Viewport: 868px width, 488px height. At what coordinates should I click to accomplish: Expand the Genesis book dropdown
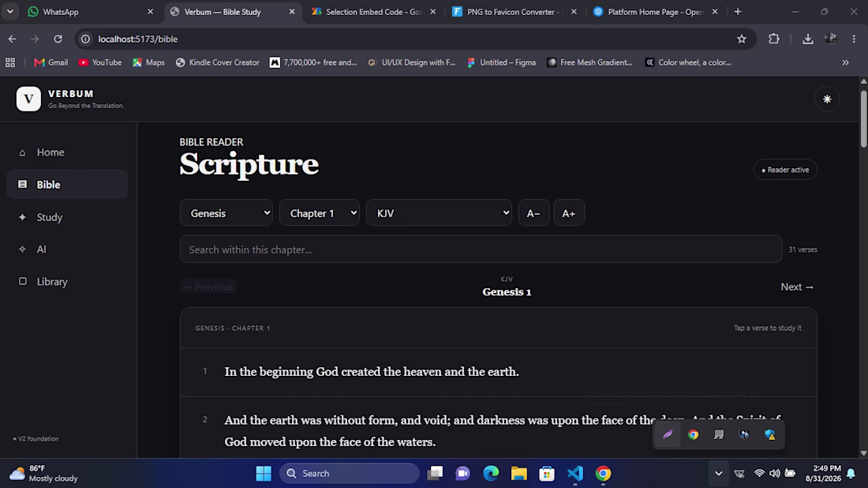tap(226, 212)
